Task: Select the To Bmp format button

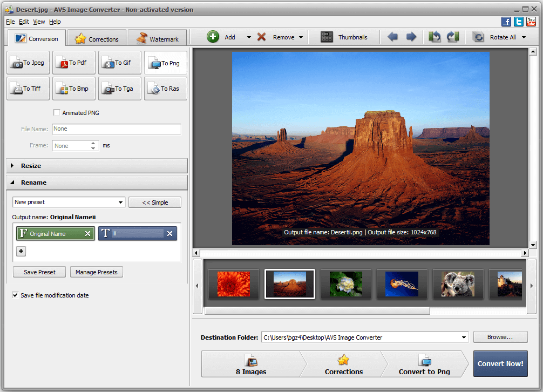Action: [x=74, y=89]
